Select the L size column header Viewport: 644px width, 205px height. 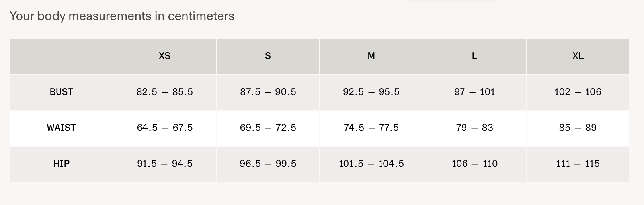pos(474,56)
